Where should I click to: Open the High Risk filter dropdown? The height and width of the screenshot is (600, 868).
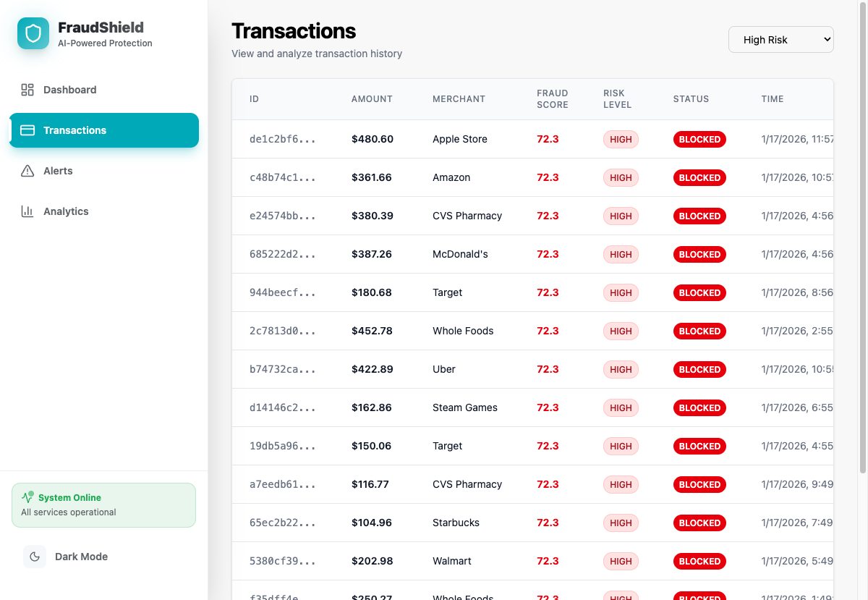781,40
